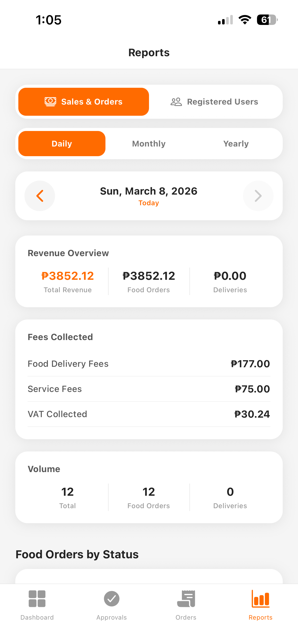This screenshot has height=644, width=298.
Task: Tap the Food Orders volume count
Action: 149,492
